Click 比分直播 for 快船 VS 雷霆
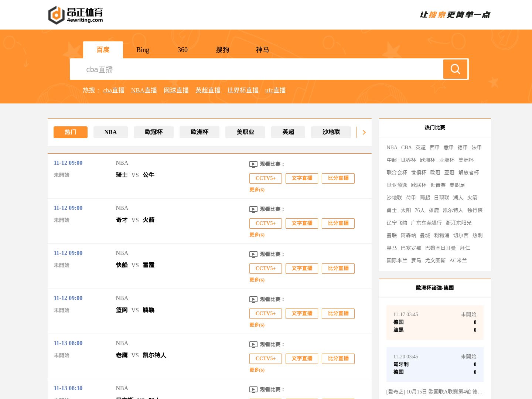 [x=338, y=269]
